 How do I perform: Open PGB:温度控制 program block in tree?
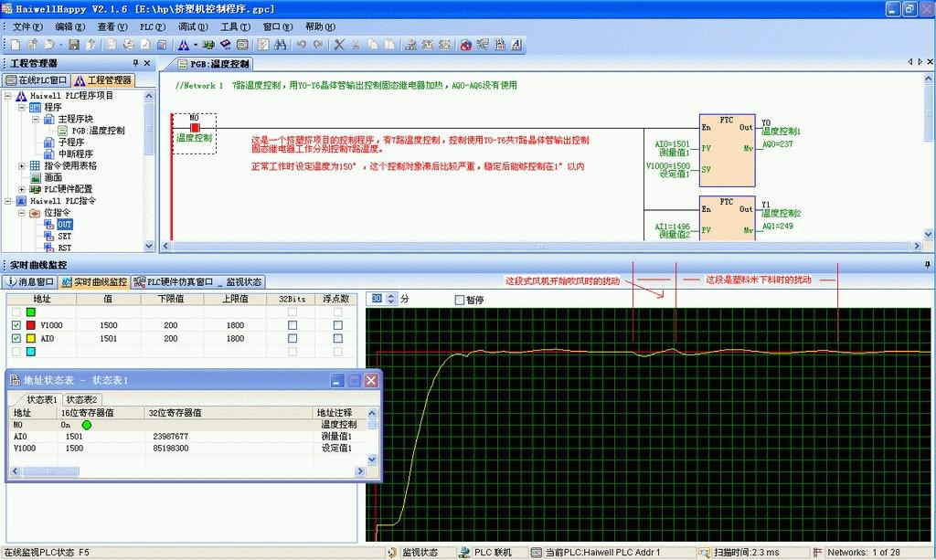click(x=98, y=130)
